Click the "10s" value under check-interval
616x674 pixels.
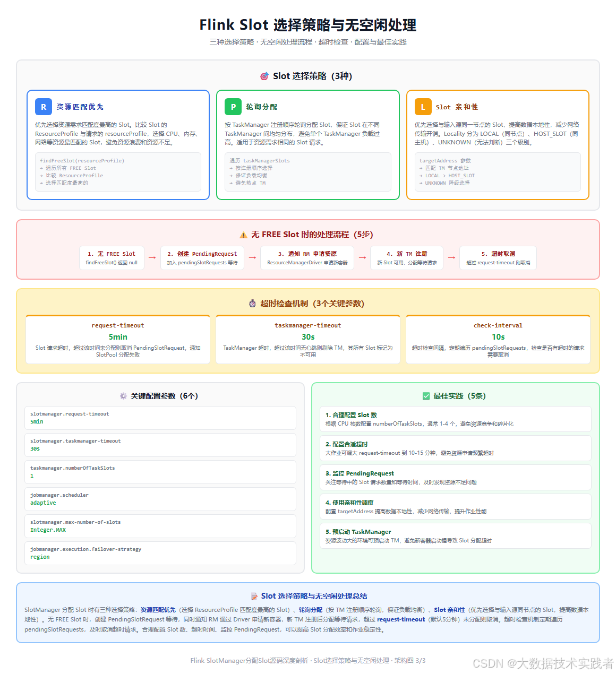tap(498, 337)
